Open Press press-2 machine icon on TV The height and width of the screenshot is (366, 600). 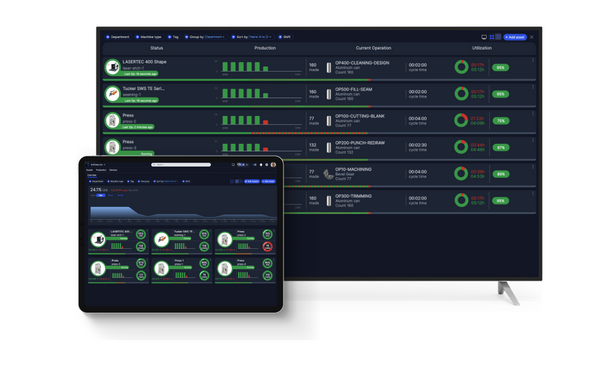pyautogui.click(x=112, y=121)
